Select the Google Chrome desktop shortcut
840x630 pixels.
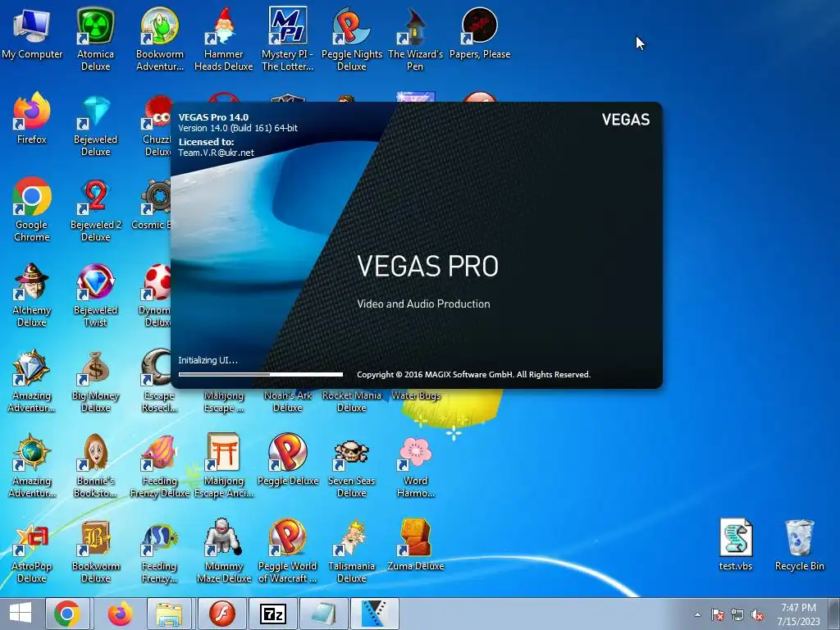tap(32, 210)
